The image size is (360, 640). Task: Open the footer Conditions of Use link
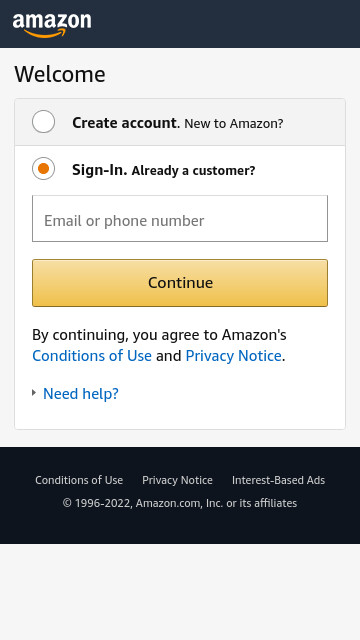click(x=79, y=480)
